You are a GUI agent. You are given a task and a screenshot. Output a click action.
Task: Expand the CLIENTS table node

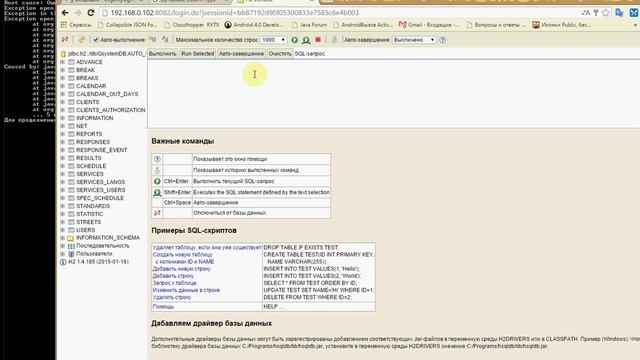click(62, 102)
